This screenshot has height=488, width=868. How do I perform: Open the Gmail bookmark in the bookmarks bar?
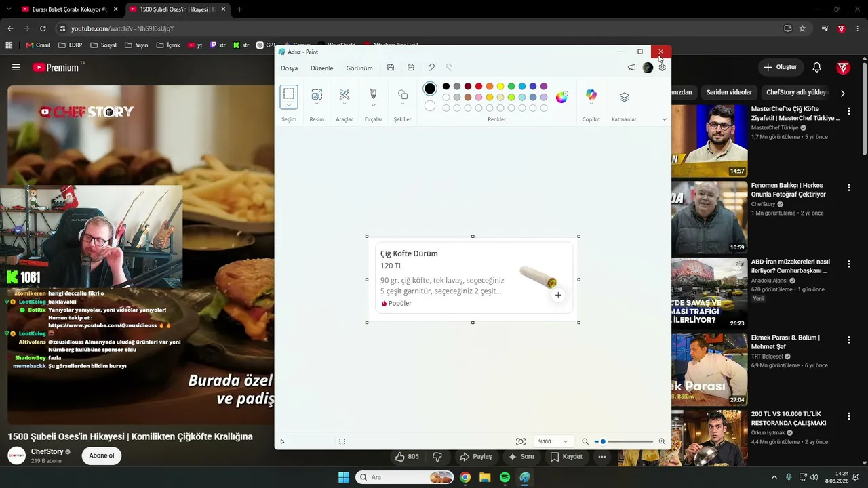pos(38,45)
